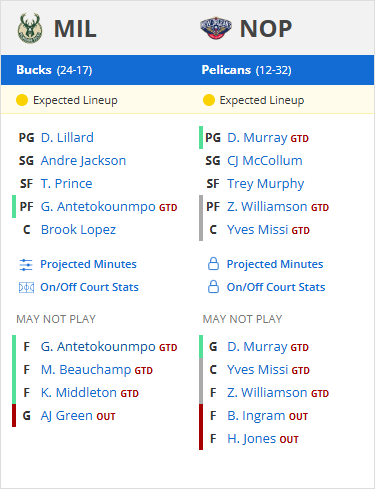Click the Bucks On/Off Court Stats court icon
This screenshot has width=375, height=489.
click(x=26, y=287)
